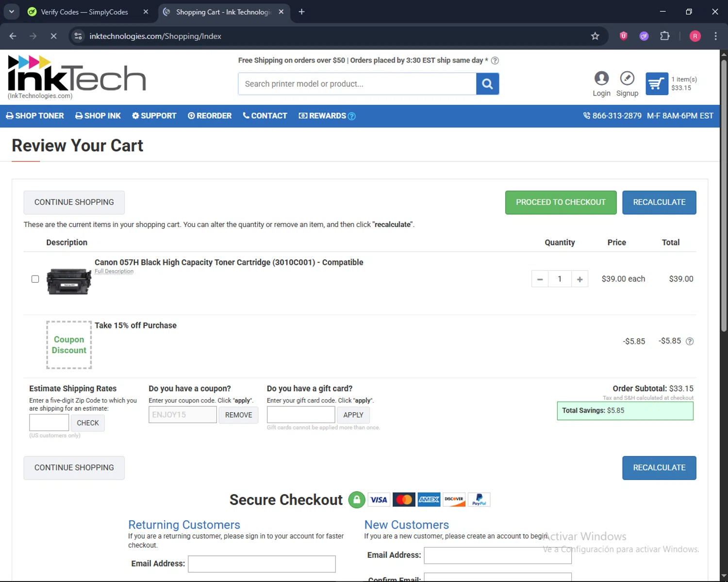728x582 pixels.
Task: Click the search magnifier button
Action: point(488,84)
